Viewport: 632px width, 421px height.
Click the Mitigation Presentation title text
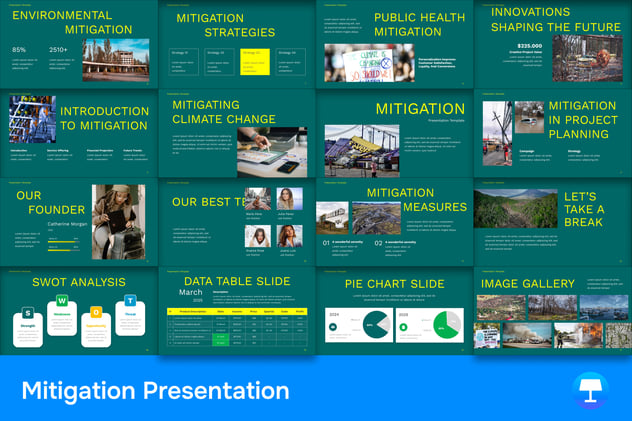156,391
